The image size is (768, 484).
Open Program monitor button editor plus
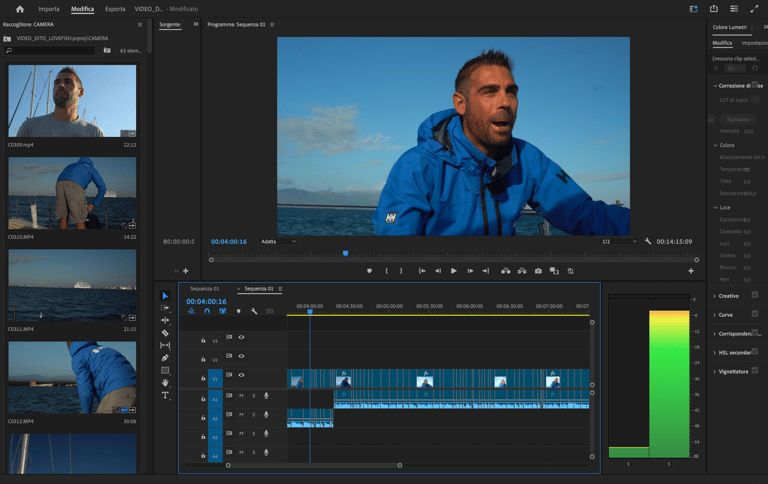pyautogui.click(x=691, y=271)
